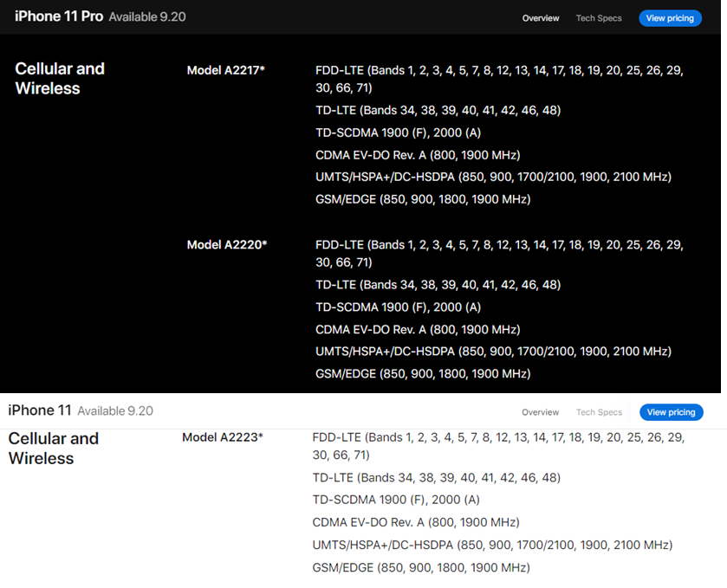Click Cellular and Wireless heading on white section
The image size is (727, 588).
pyautogui.click(x=54, y=448)
